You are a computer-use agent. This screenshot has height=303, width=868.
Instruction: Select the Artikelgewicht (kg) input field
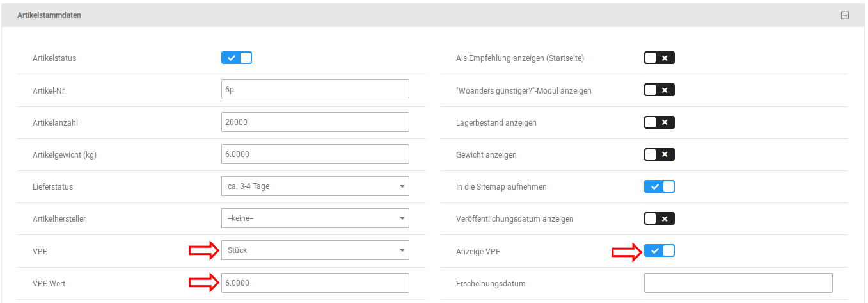pos(315,154)
